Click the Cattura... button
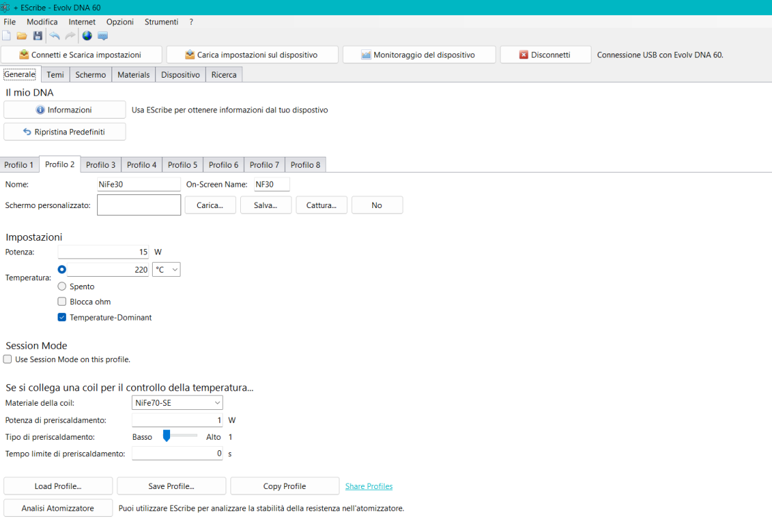Screen dimensions: 772x532 click(321, 205)
